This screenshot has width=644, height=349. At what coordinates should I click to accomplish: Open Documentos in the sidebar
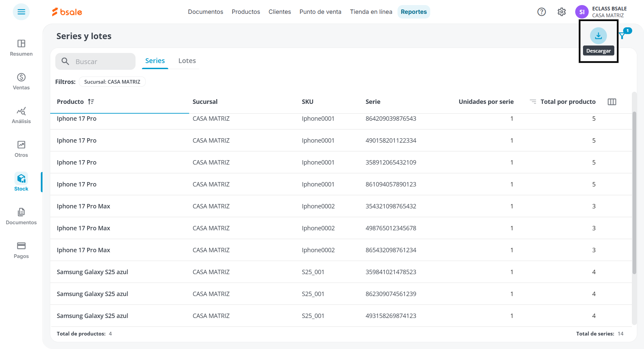click(x=21, y=216)
